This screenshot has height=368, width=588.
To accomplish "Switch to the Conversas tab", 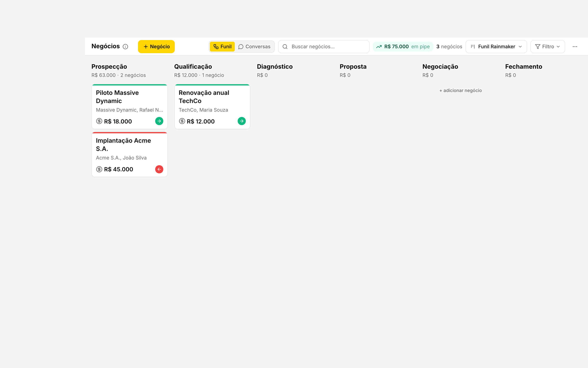I will (x=254, y=46).
